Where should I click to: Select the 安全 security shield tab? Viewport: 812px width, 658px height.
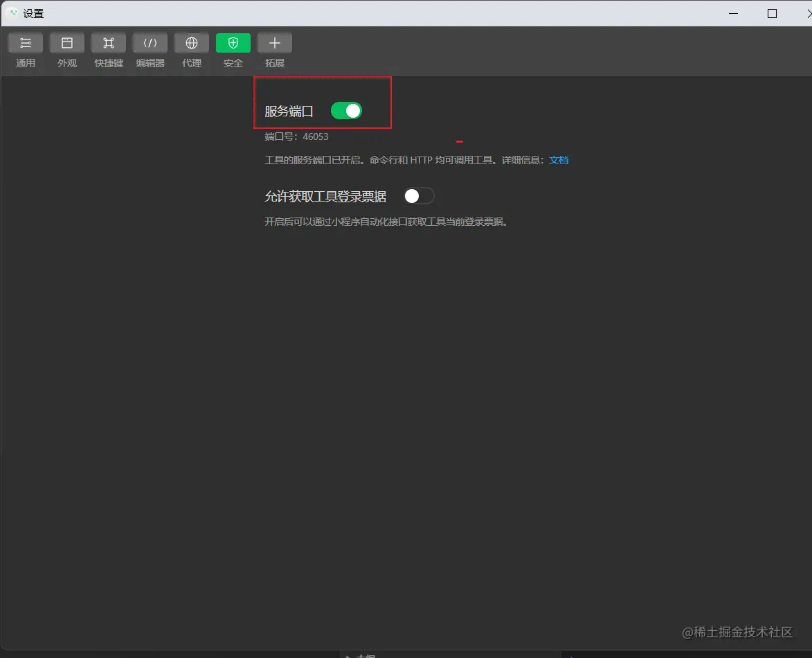pos(233,51)
